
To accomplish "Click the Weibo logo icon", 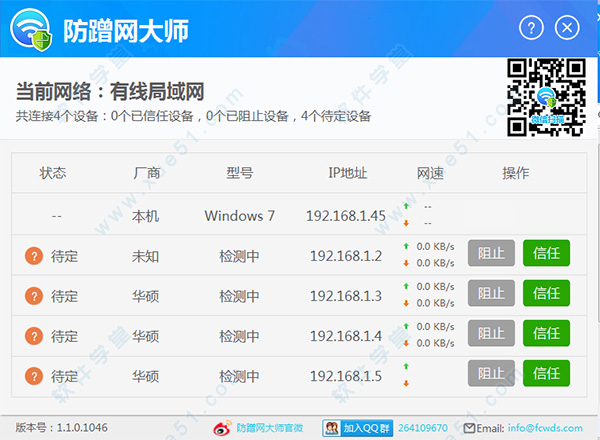I will coord(222,428).
